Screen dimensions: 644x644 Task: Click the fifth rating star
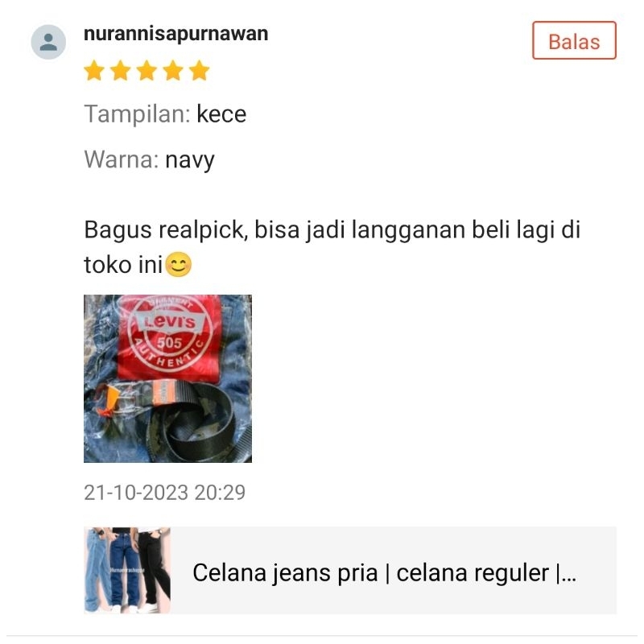click(x=200, y=70)
